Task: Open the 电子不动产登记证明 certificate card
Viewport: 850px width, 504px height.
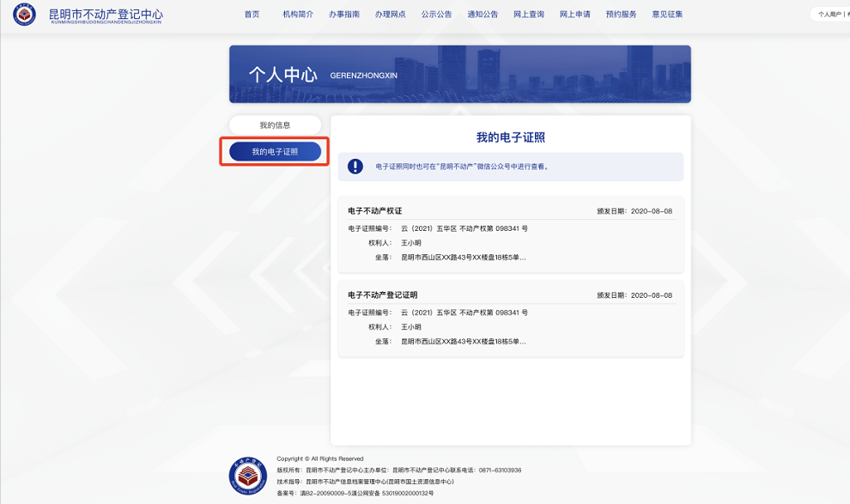Action: click(x=511, y=319)
